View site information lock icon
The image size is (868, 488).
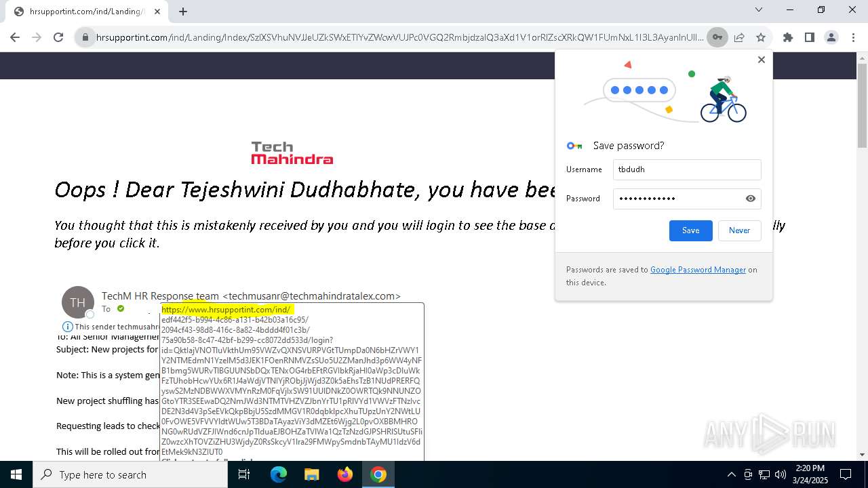point(85,37)
